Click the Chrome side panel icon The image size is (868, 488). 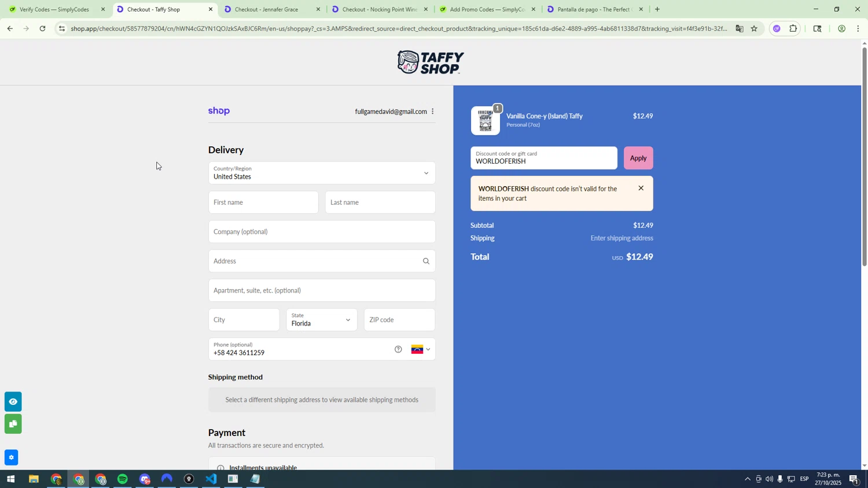[817, 28]
